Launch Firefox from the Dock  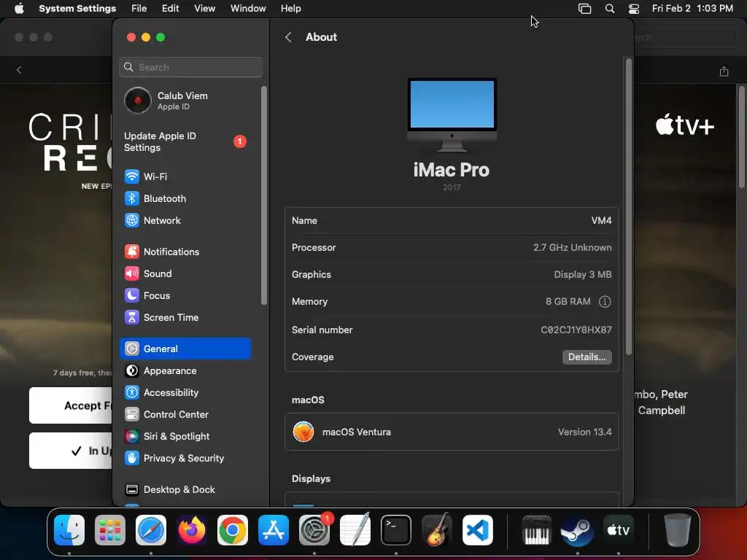(x=192, y=531)
